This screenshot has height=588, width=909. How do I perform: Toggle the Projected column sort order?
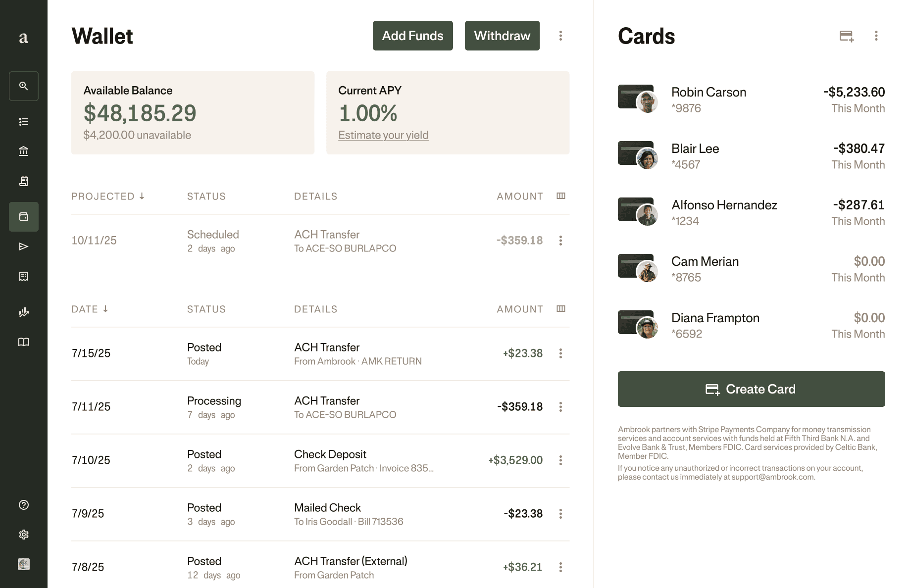(108, 196)
